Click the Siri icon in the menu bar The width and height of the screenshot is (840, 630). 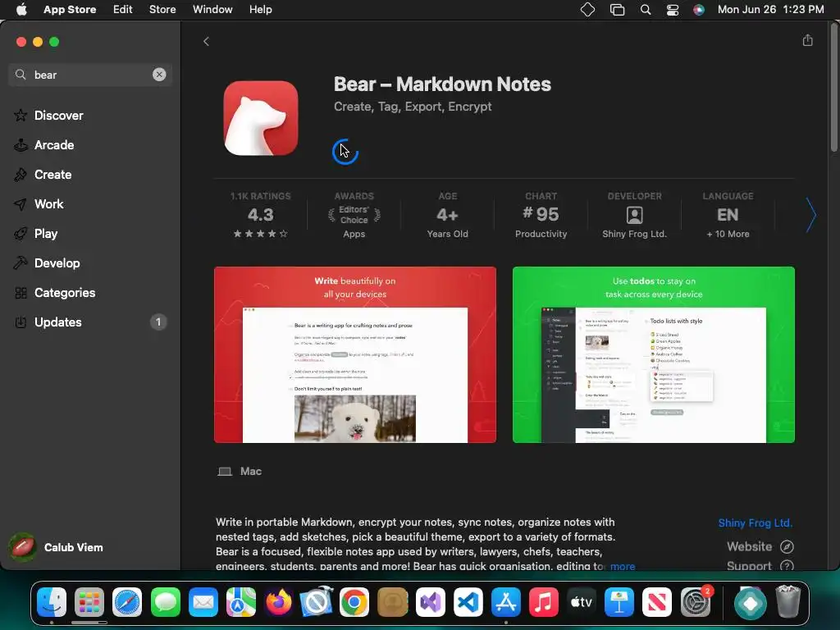tap(699, 10)
